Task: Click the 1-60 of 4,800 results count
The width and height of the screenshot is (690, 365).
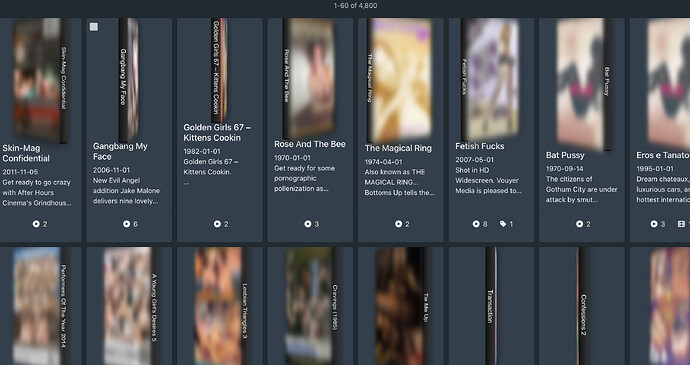Action: click(x=355, y=6)
